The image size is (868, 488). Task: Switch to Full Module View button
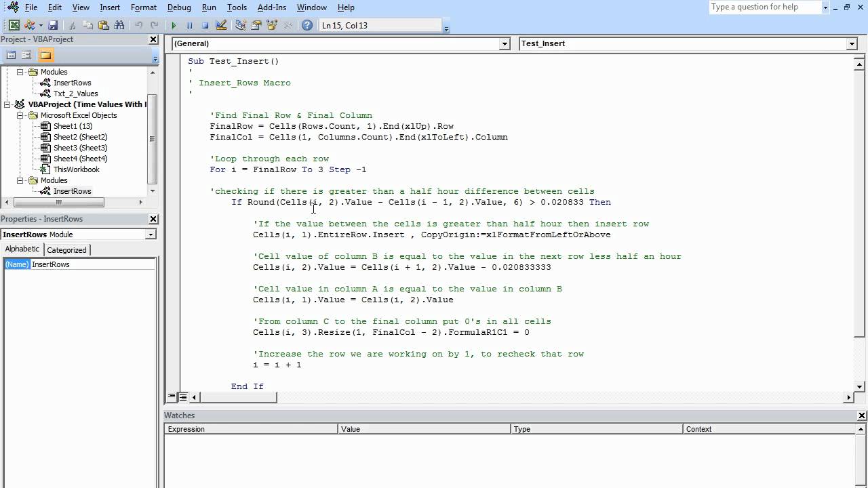pyautogui.click(x=182, y=397)
